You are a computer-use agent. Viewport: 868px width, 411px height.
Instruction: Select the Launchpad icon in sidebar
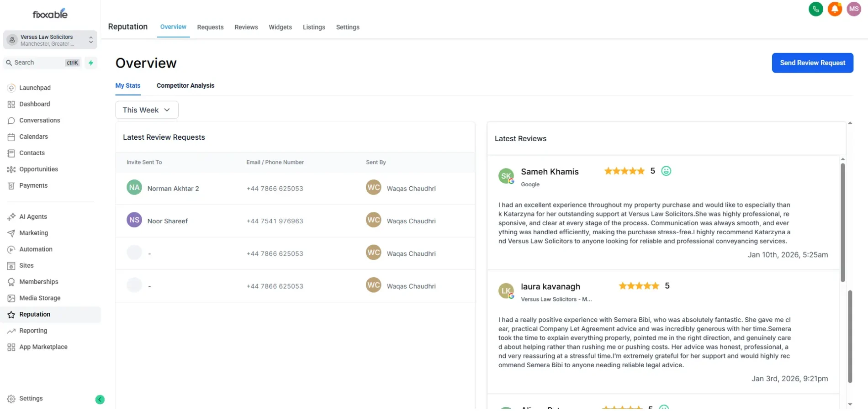(x=11, y=88)
